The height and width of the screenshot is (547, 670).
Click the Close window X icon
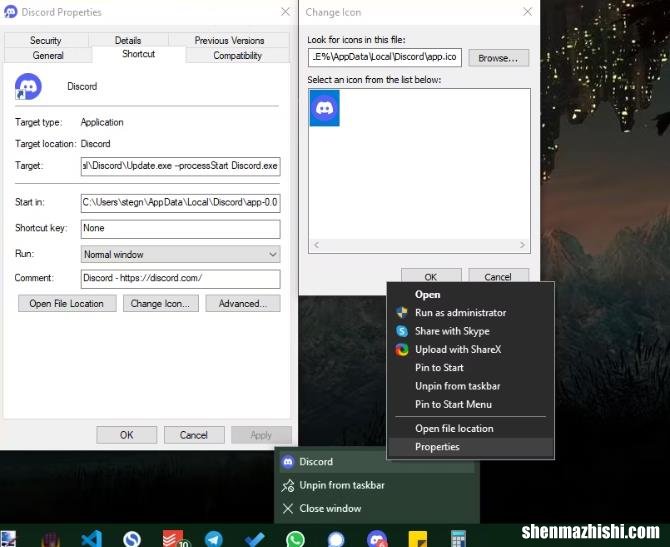[x=288, y=508]
